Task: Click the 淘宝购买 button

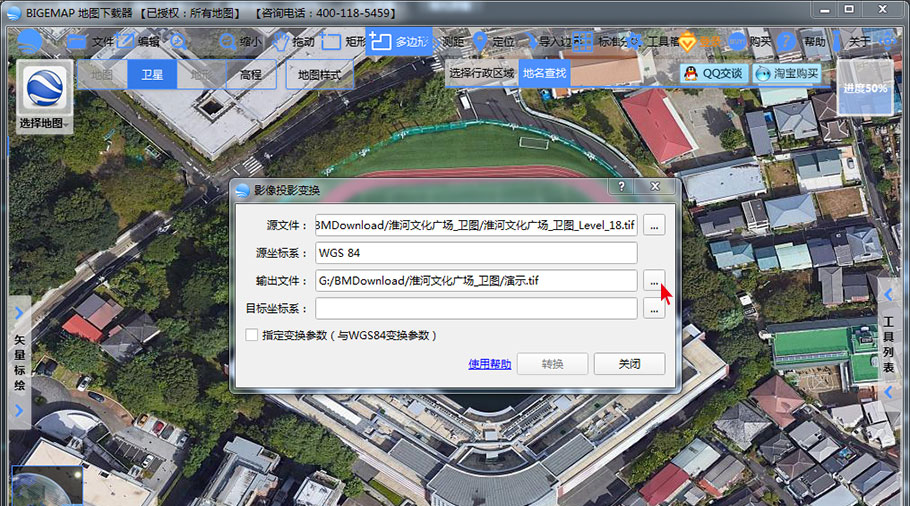Action: 788,74
